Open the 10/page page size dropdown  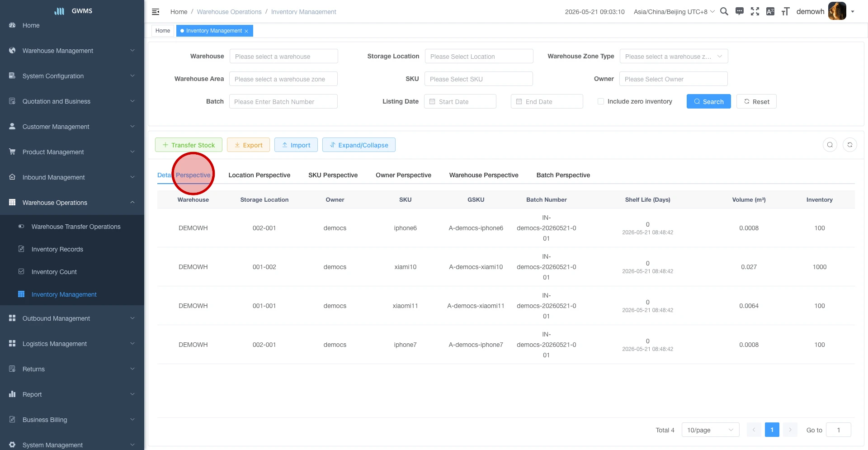point(710,430)
